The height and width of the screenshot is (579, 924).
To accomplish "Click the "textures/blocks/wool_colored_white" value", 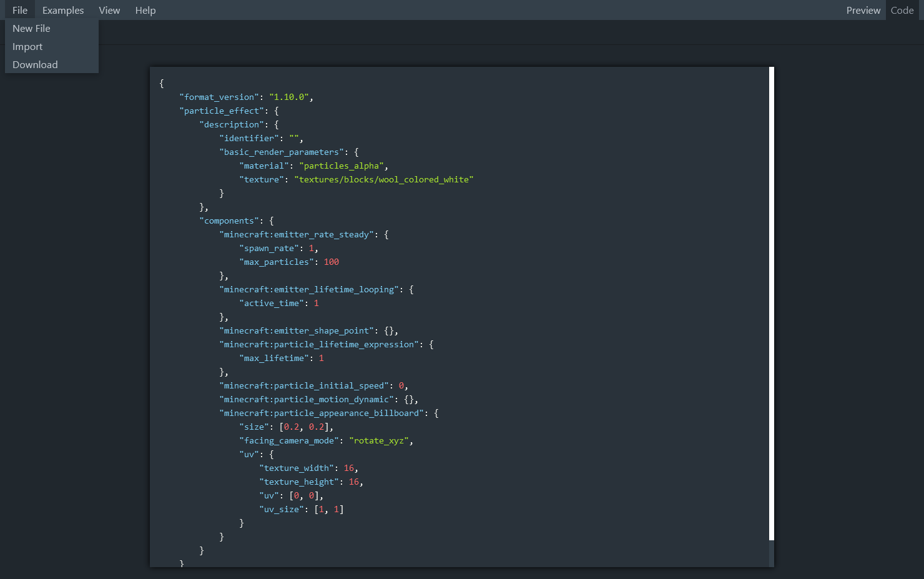I will [384, 179].
